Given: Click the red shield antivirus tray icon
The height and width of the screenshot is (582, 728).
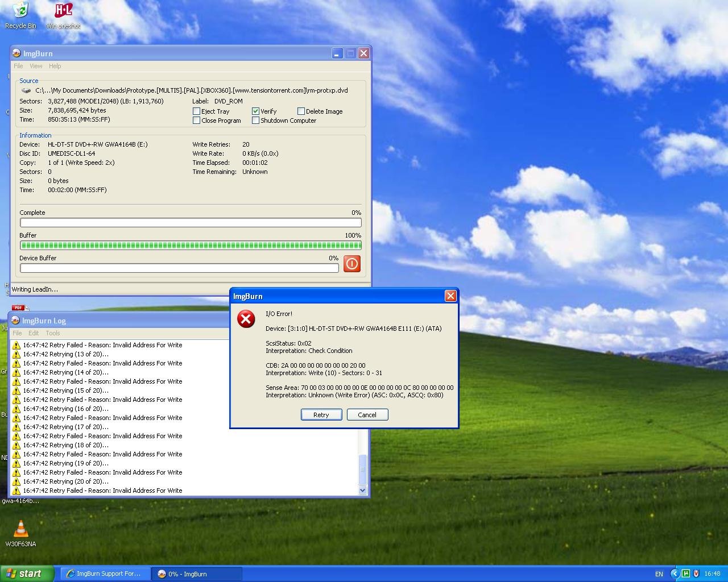Looking at the screenshot, I should click(x=696, y=573).
